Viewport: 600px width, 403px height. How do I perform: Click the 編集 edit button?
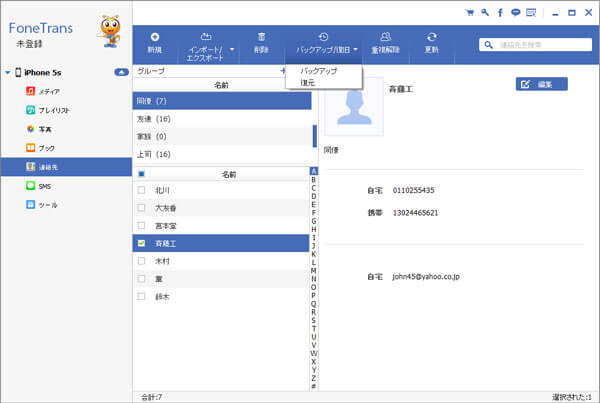click(x=541, y=84)
